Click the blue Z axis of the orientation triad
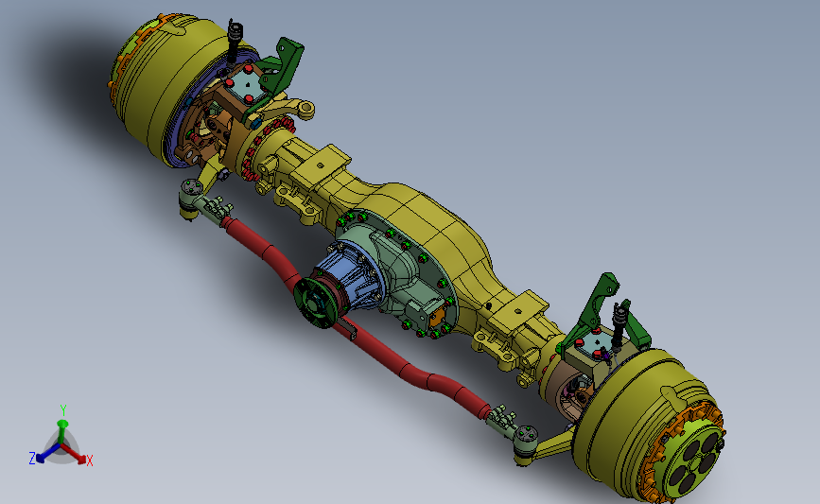 pyautogui.click(x=47, y=454)
